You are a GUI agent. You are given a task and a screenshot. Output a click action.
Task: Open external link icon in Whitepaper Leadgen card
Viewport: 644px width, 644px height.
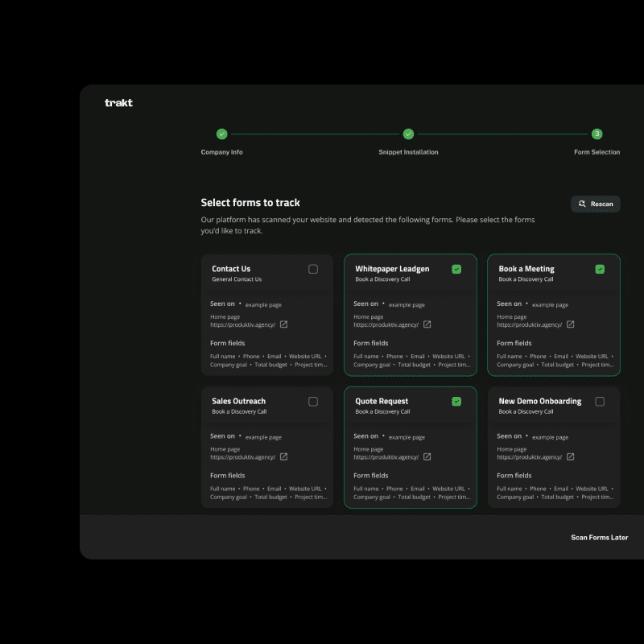pos(427,324)
